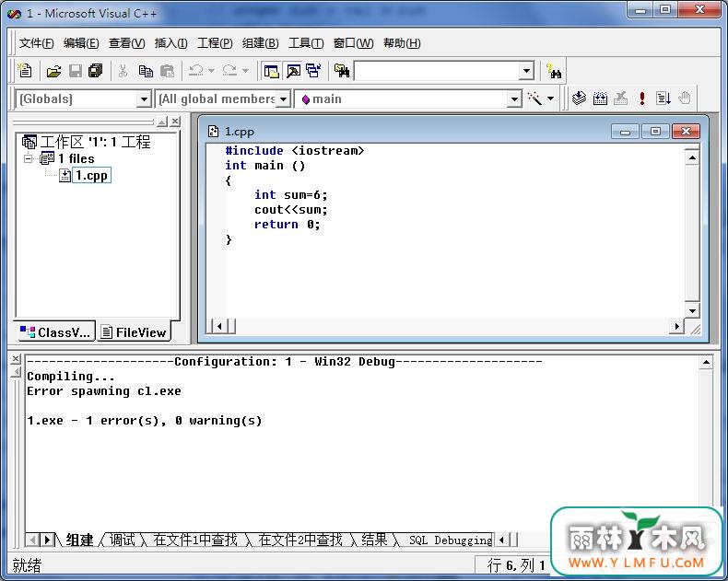728x581 pixels.
Task: Switch to the ClassView tab
Action: click(54, 331)
